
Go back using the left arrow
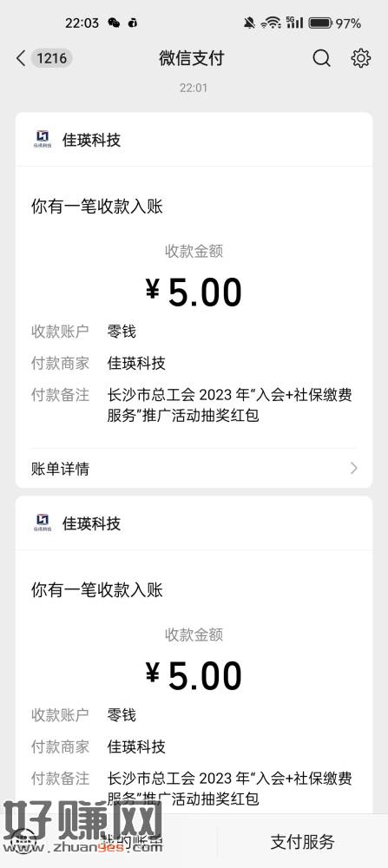pyautogui.click(x=21, y=58)
